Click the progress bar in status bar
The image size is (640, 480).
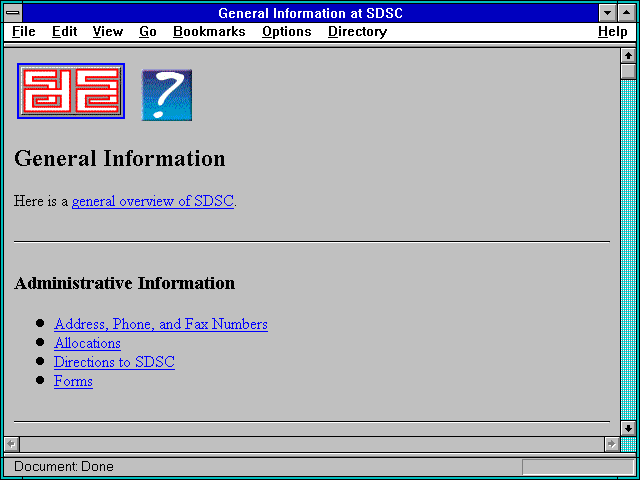click(578, 467)
